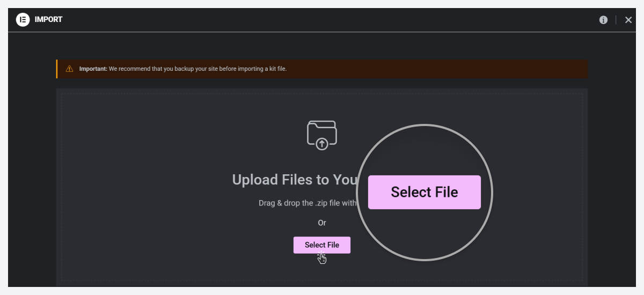The width and height of the screenshot is (644, 295).
Task: Click the IMPORT title text
Action: [48, 20]
